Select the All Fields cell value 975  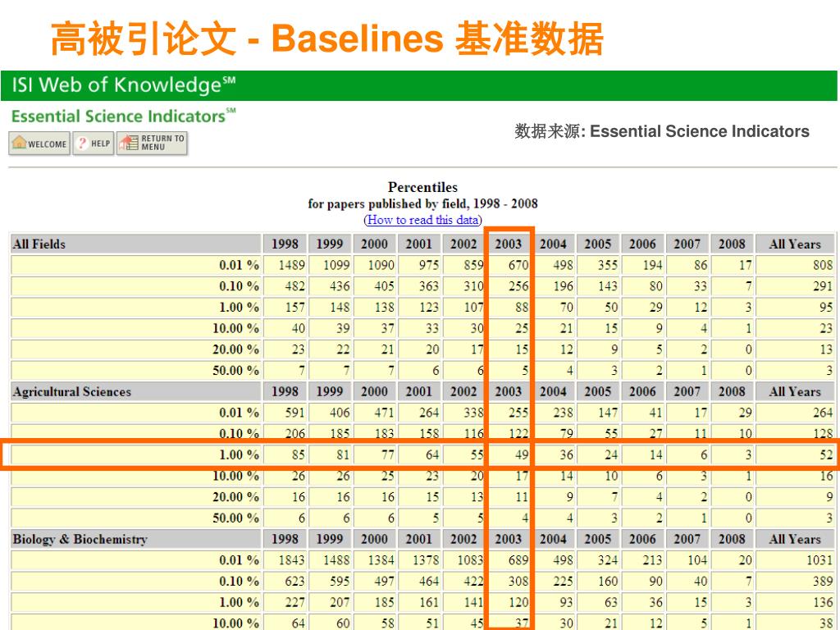click(x=428, y=265)
